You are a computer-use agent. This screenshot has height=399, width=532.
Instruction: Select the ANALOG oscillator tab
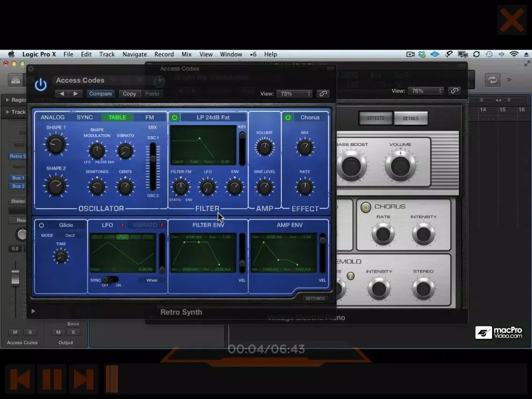tap(52, 118)
